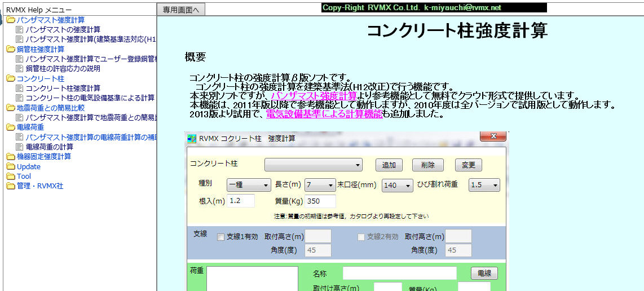The image size is (644, 291).
Task: Enable the 支線1有効 checkbox
Action: (221, 237)
